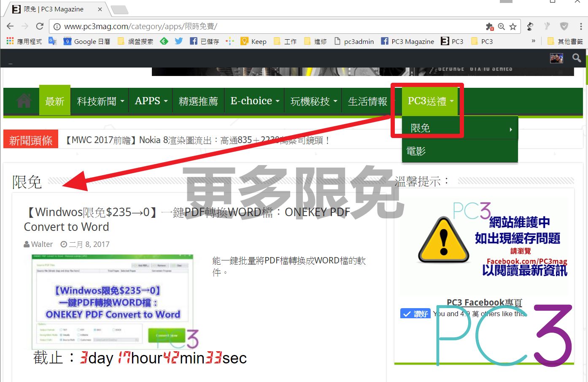Click the blocked plugin icon in the address bar
Image resolution: width=588 pixels, height=382 pixels.
tap(490, 27)
